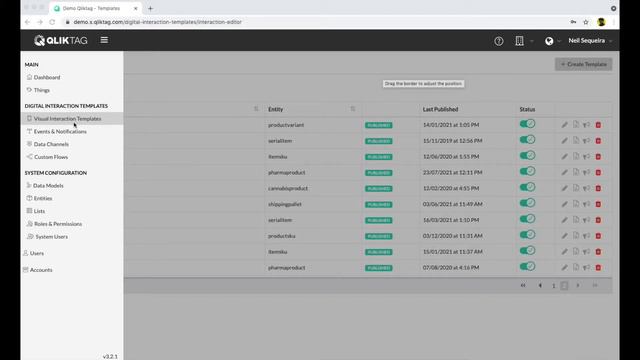Click the Qliktag logo
Screen dimensions: 640x360
61,40
